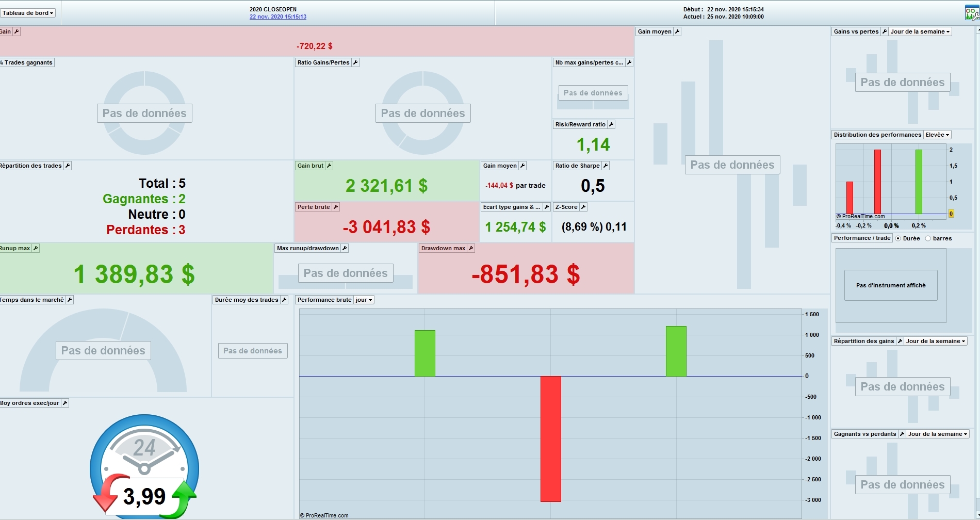Viewport: 980px width, 520px height.
Task: Open Répartition des gains Jour de la semaine dropdown
Action: pyautogui.click(x=936, y=341)
